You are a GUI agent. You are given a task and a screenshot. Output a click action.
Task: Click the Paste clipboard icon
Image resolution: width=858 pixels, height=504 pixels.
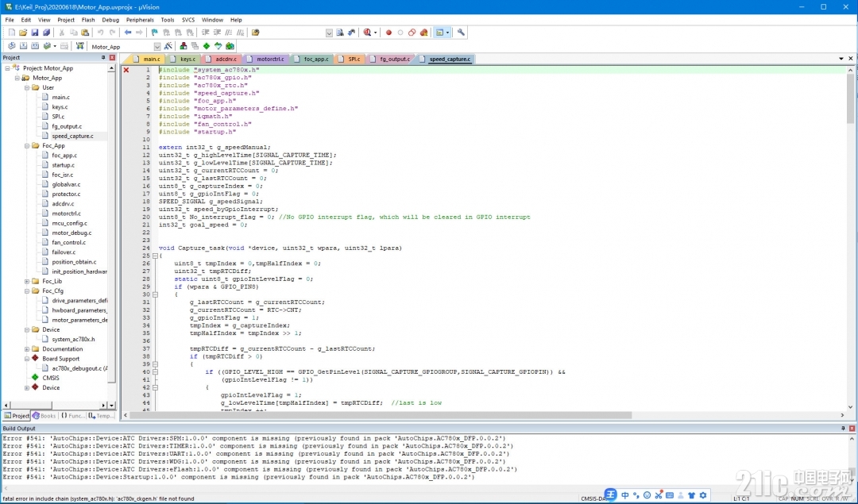click(x=85, y=33)
